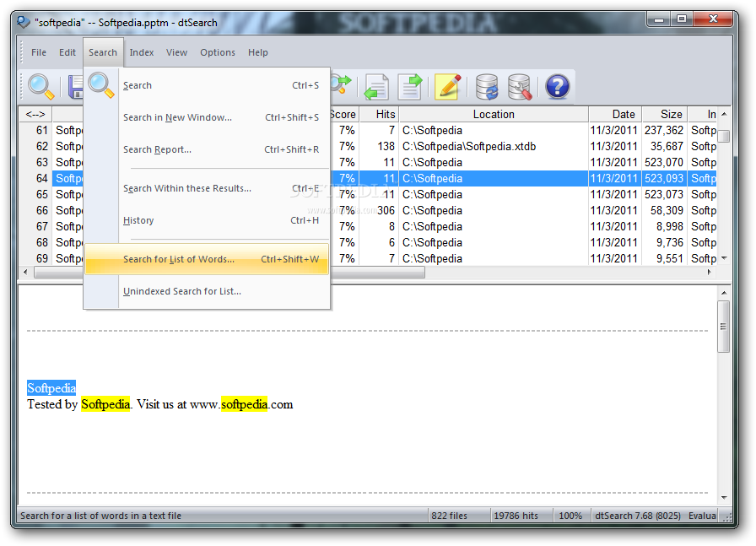
Task: Click yellow highlighted Softpedia after Tested by
Action: pyautogui.click(x=105, y=404)
